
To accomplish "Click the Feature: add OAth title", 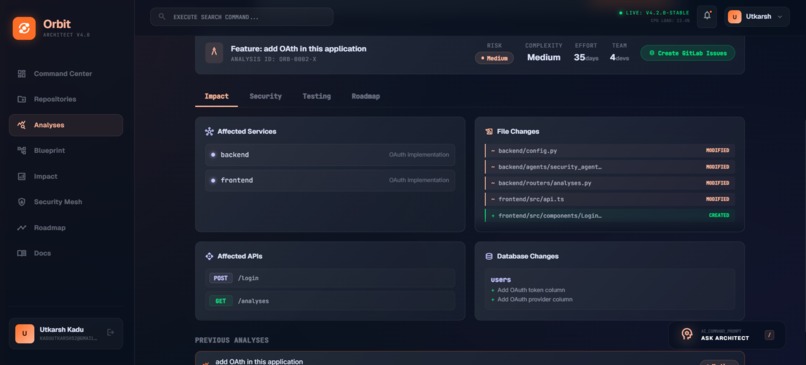I will pos(298,49).
